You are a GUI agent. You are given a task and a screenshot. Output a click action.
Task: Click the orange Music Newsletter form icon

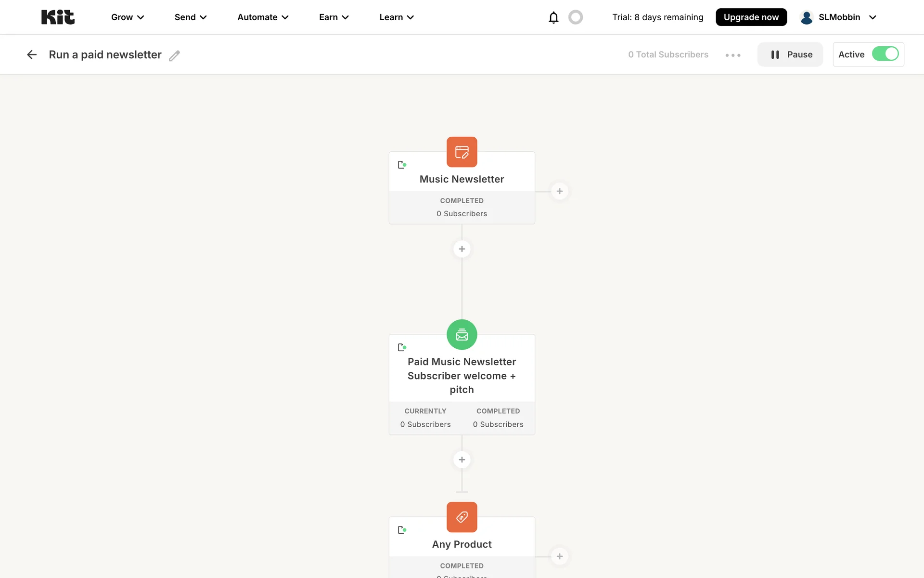click(462, 152)
